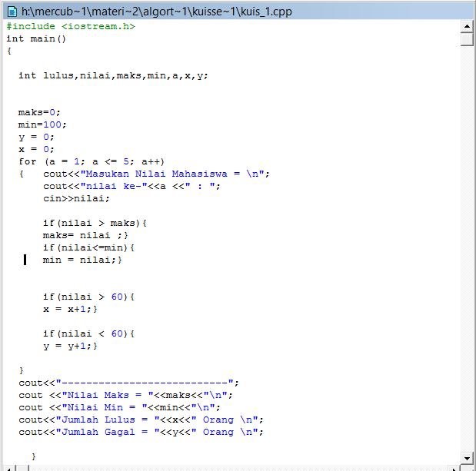476x471 pixels.
Task: Click the vertical scrollbar thumb
Action: click(x=467, y=39)
